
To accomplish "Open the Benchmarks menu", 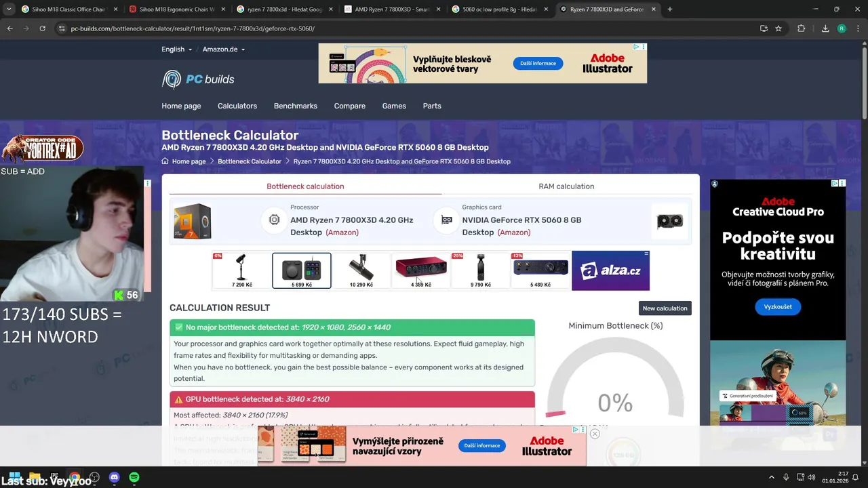I will click(x=296, y=106).
